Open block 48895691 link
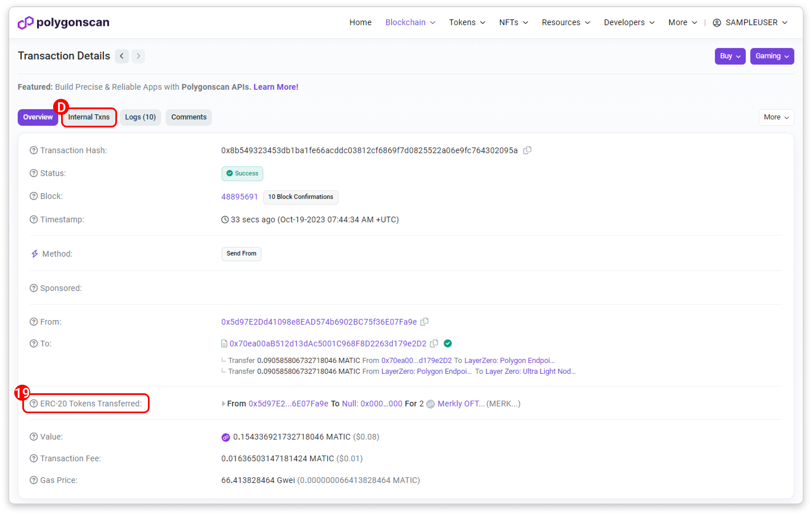The image size is (812, 515). click(x=240, y=196)
